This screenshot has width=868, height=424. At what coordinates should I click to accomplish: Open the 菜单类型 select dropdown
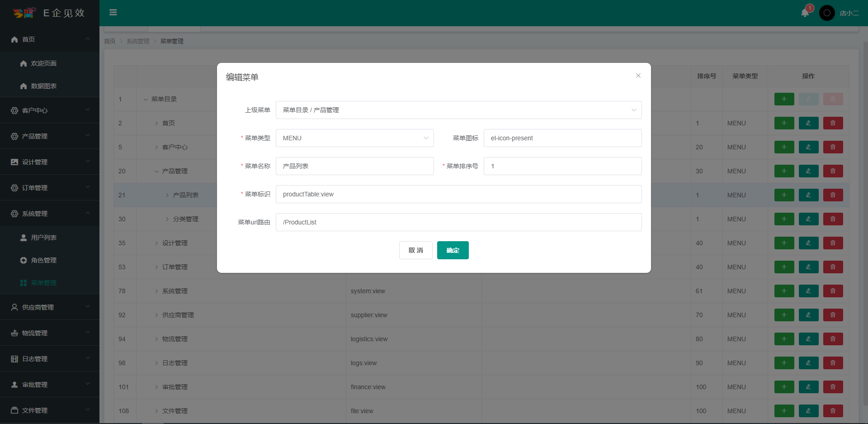point(354,138)
